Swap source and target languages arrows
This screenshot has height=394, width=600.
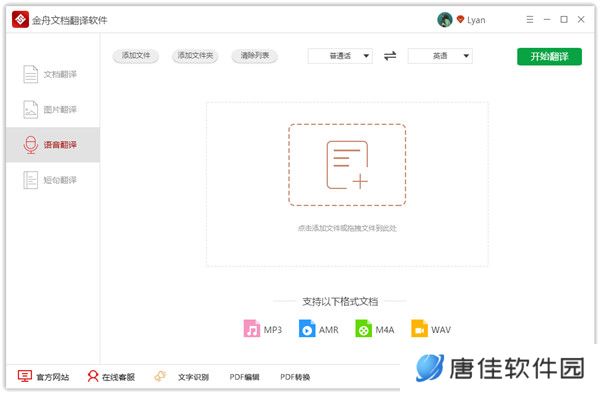click(390, 56)
